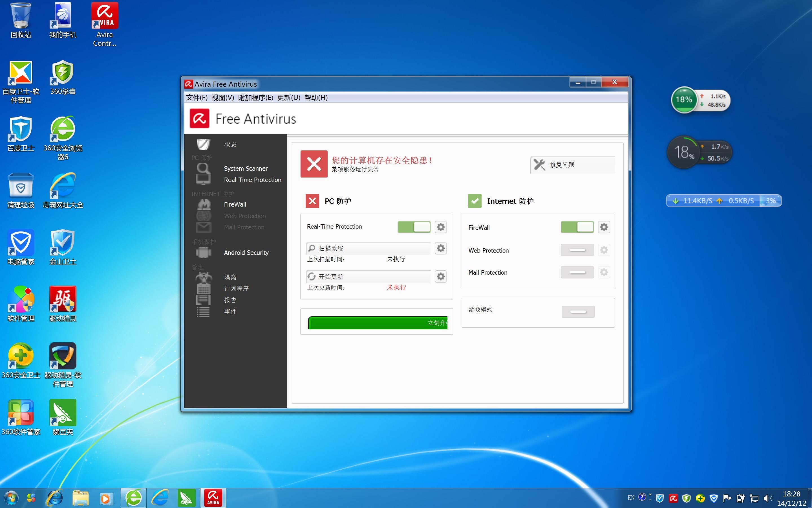Open 百度卫士 desktop shortcut
This screenshot has width=812, height=508.
pos(21,134)
